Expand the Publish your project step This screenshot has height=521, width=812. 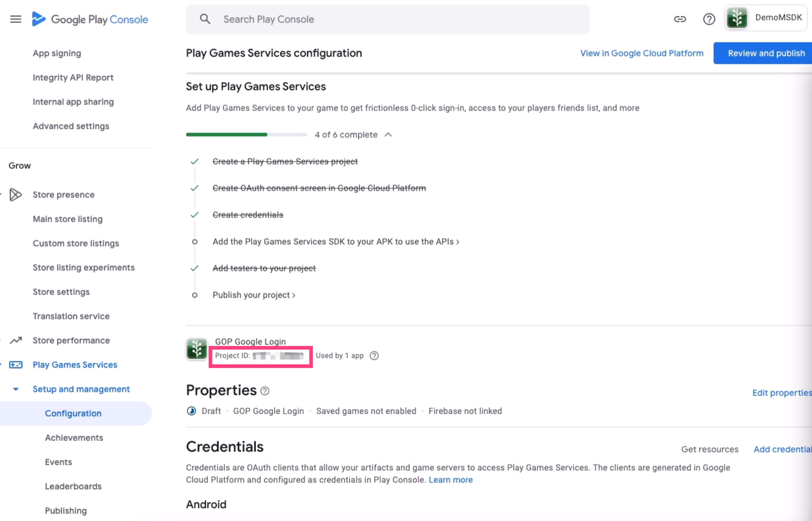click(253, 295)
